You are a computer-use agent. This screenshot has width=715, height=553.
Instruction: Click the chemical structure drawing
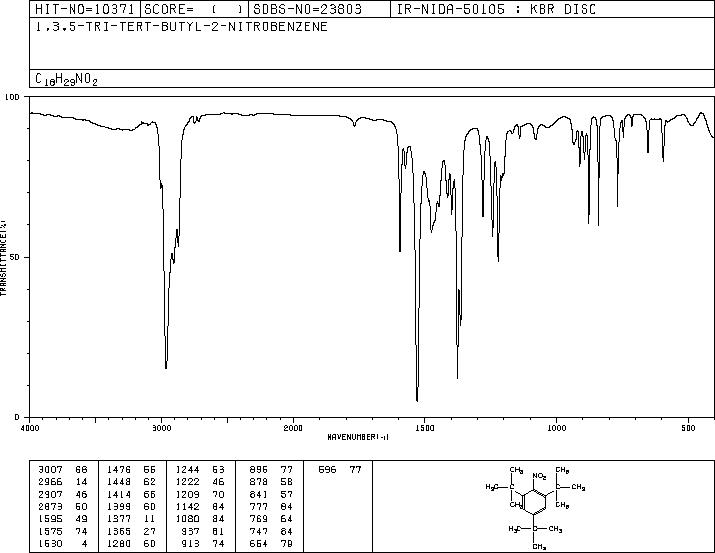[x=535, y=507]
